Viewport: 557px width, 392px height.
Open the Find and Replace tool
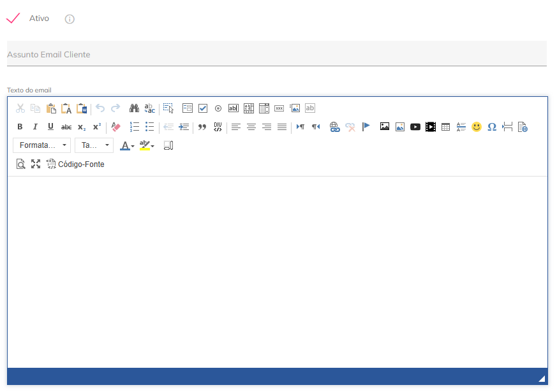[134, 108]
